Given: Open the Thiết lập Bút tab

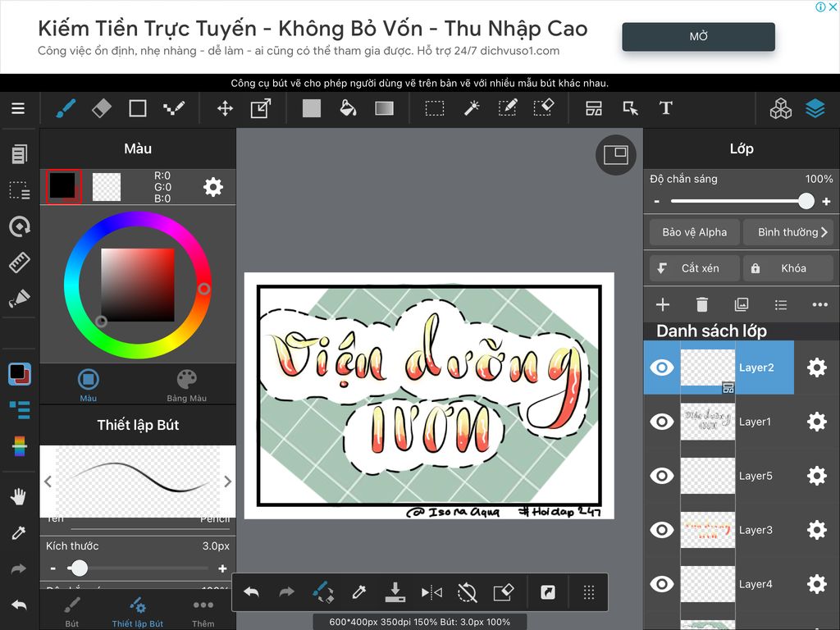Looking at the screenshot, I should pos(138,612).
